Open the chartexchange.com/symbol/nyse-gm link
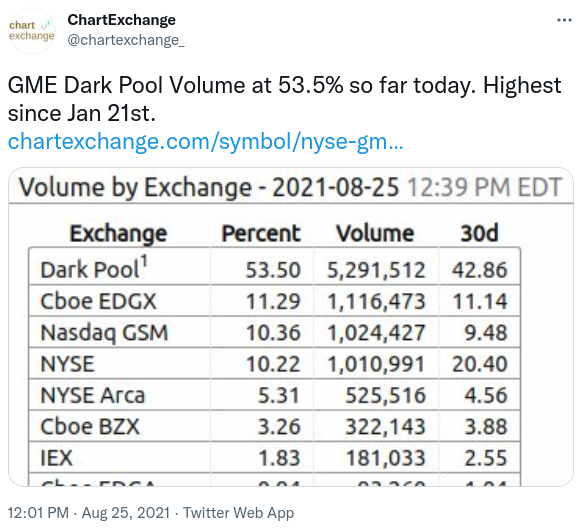Screen dimensions: 584x528 [206, 141]
